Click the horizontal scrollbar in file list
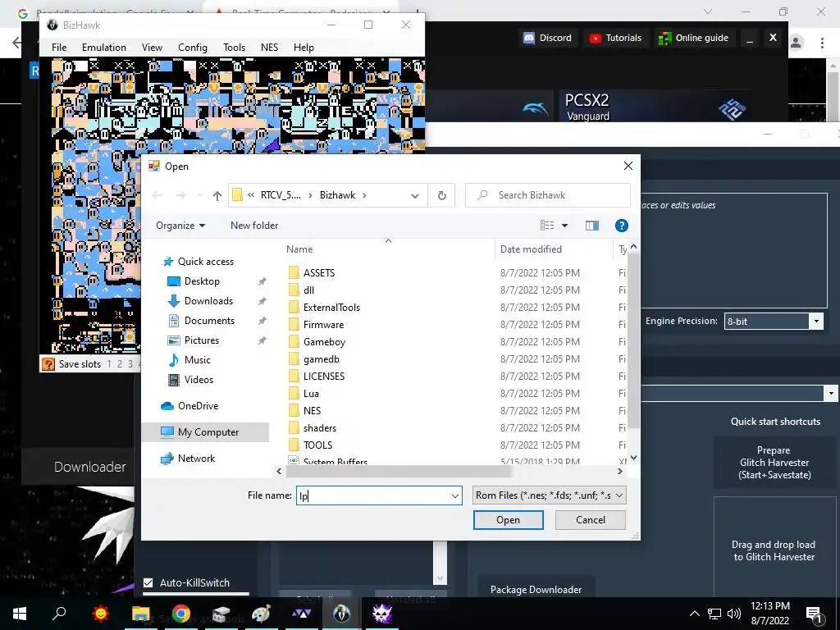The image size is (840, 630). (x=399, y=472)
